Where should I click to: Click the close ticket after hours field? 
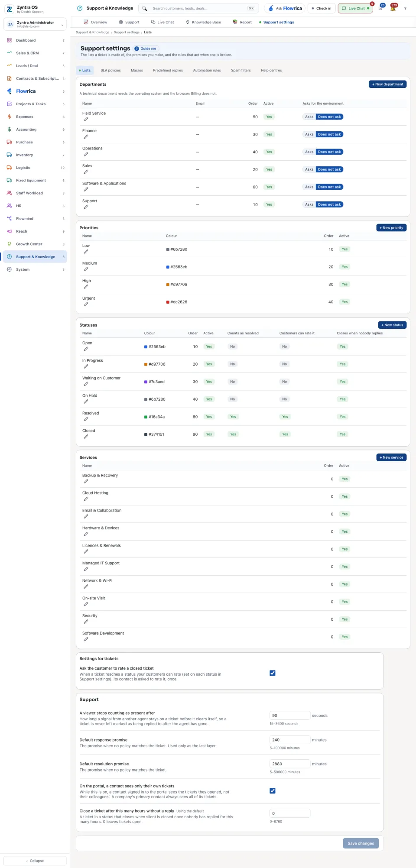pos(290,813)
